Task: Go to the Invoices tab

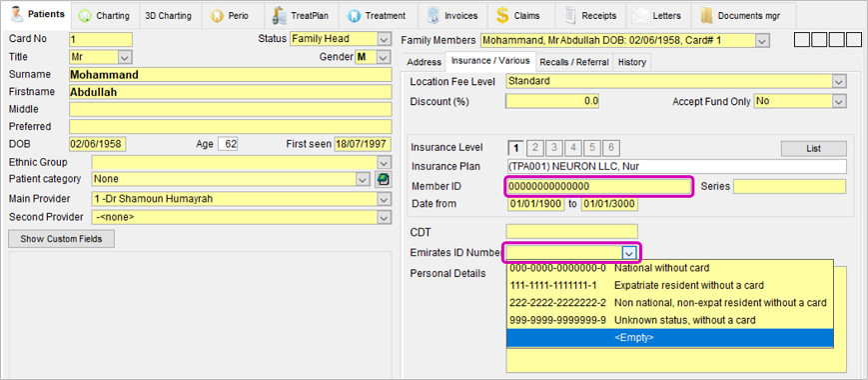Action: click(452, 16)
